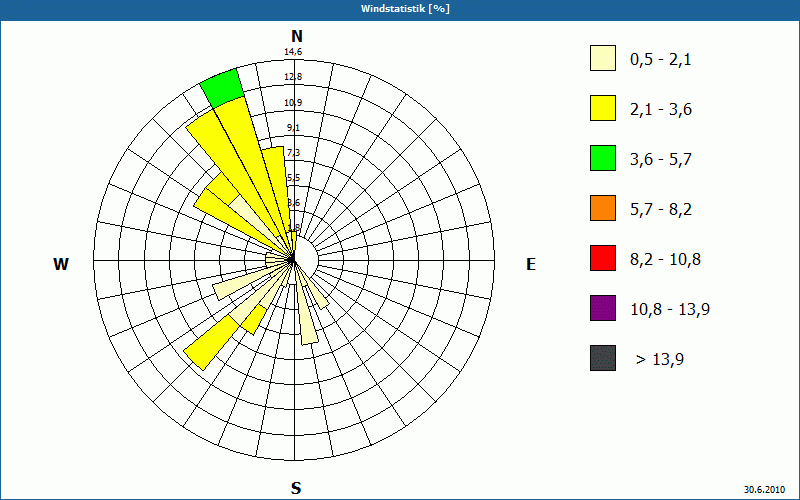Click the legend label 8,2 - 10,8
800x500 pixels.
[665, 260]
